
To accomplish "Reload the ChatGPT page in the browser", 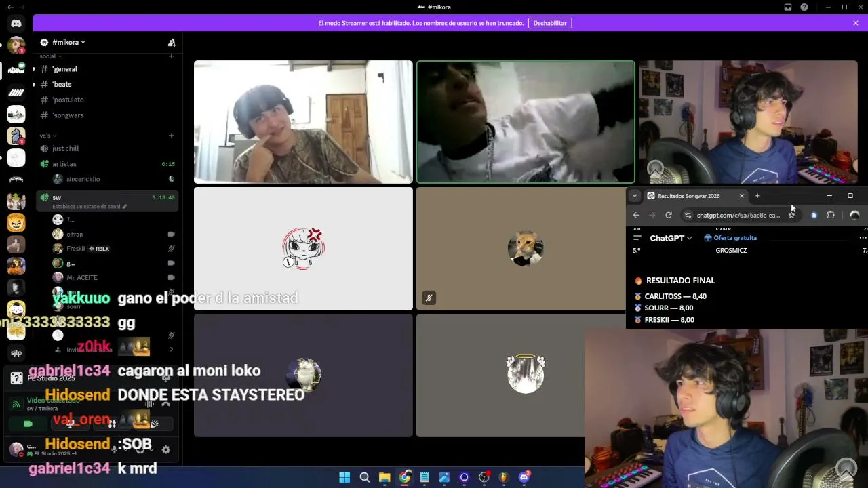I will click(669, 215).
